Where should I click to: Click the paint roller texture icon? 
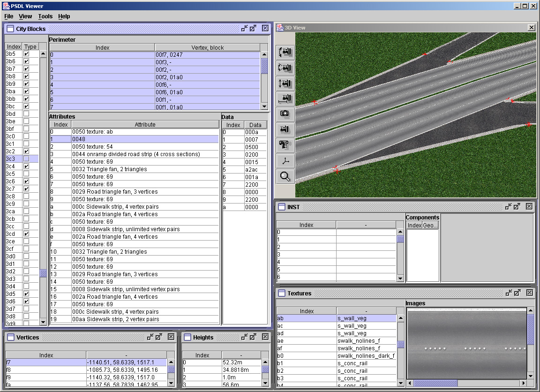point(285,145)
